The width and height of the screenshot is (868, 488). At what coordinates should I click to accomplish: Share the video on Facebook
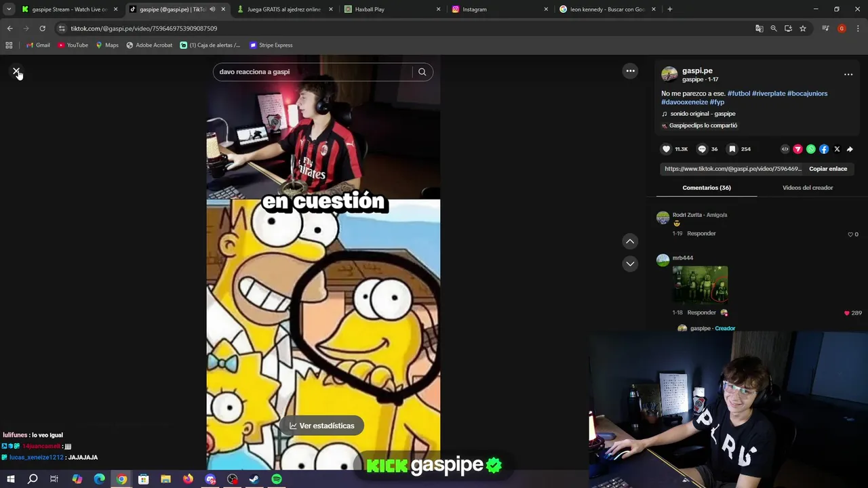pos(824,149)
